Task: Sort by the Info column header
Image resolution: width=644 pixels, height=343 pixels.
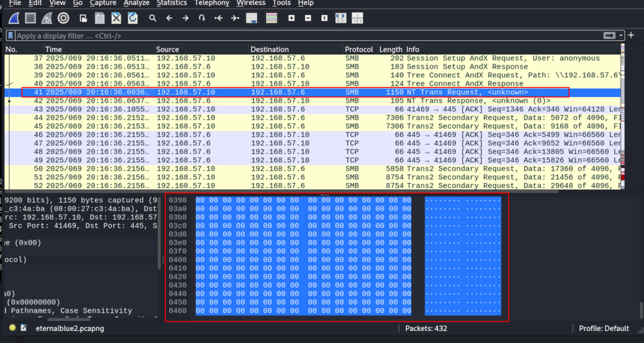Action: tap(513, 49)
